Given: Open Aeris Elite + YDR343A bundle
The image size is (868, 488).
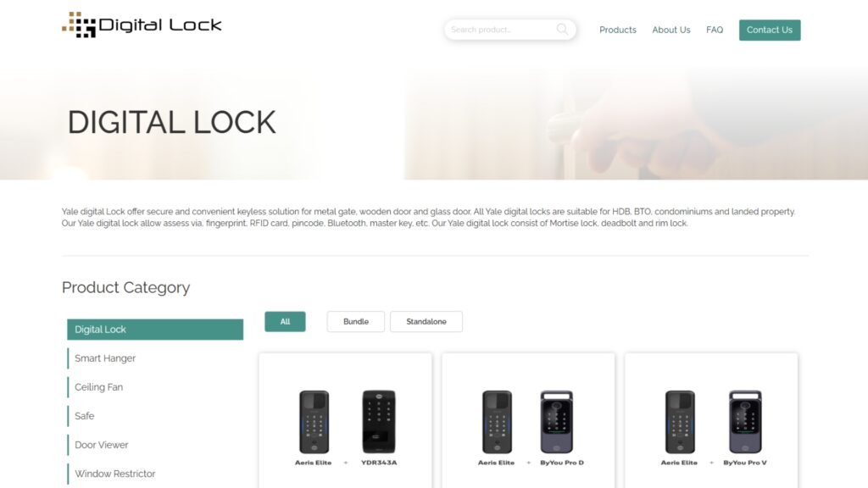Looking at the screenshot, I should (x=346, y=420).
